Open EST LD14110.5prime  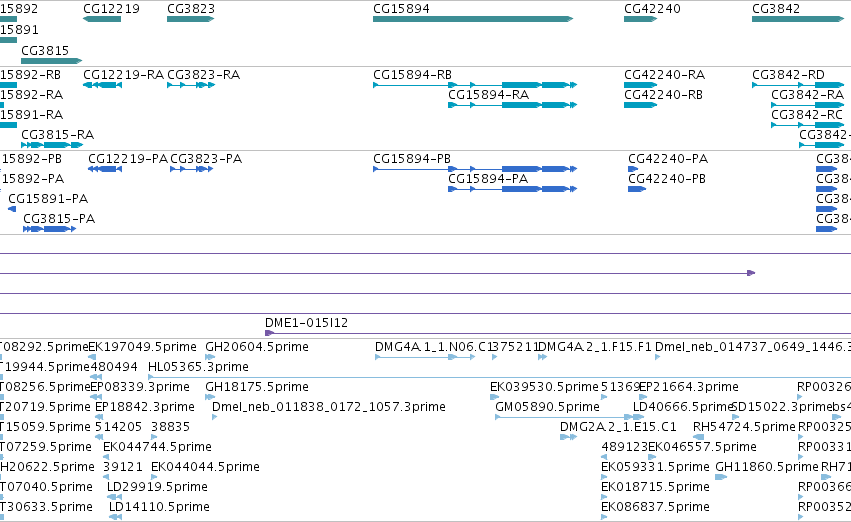click(x=159, y=507)
